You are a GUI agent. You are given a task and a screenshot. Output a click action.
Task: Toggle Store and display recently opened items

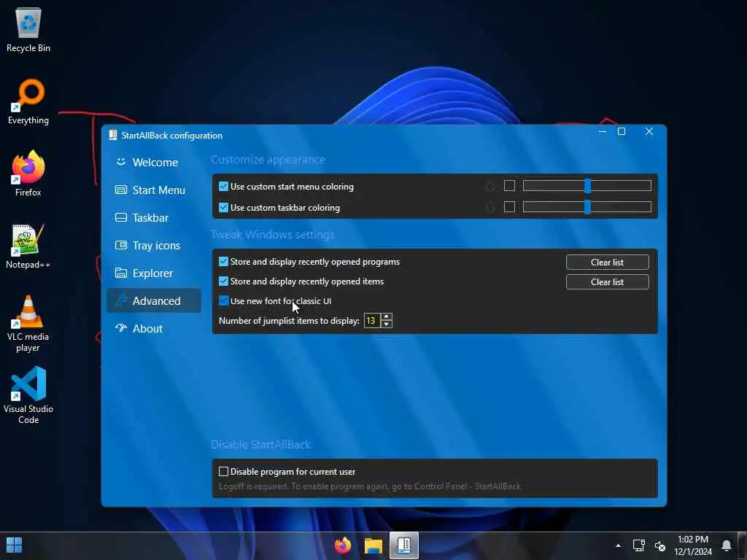point(223,281)
